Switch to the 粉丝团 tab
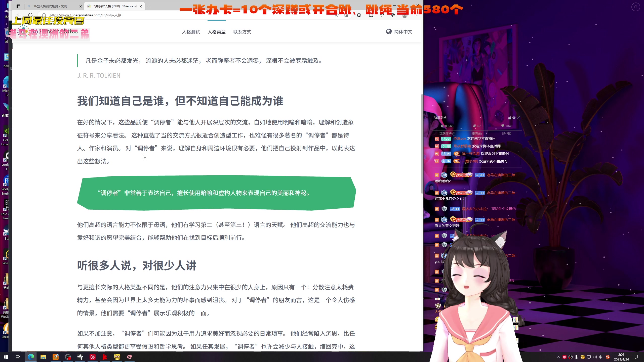The height and width of the screenshot is (362, 644). tap(506, 134)
